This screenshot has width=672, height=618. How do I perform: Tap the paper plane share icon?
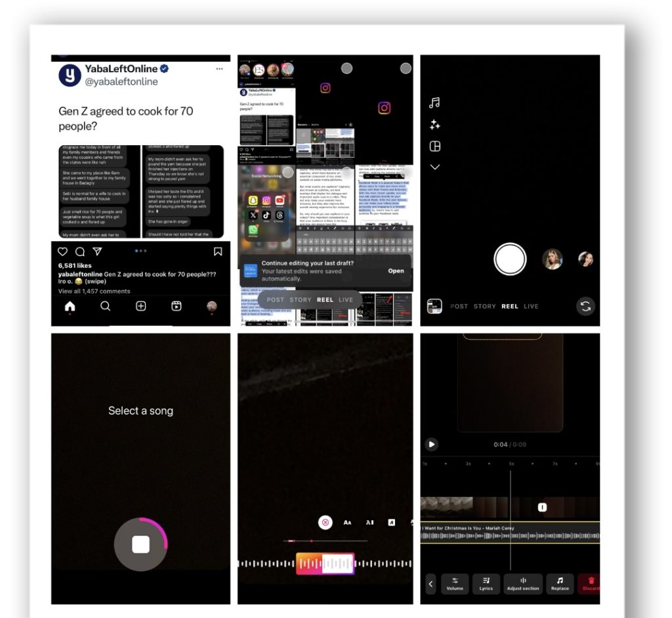tap(97, 252)
